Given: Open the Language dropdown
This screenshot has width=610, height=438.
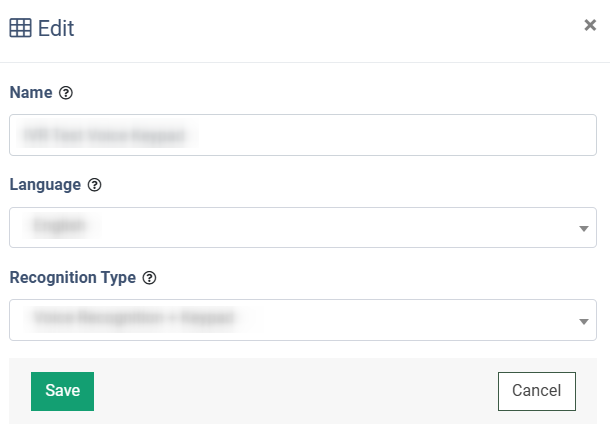Looking at the screenshot, I should 302,227.
